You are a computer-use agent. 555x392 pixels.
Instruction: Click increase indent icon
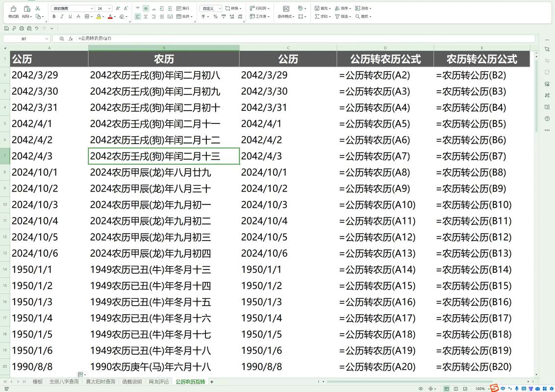coord(170,8)
